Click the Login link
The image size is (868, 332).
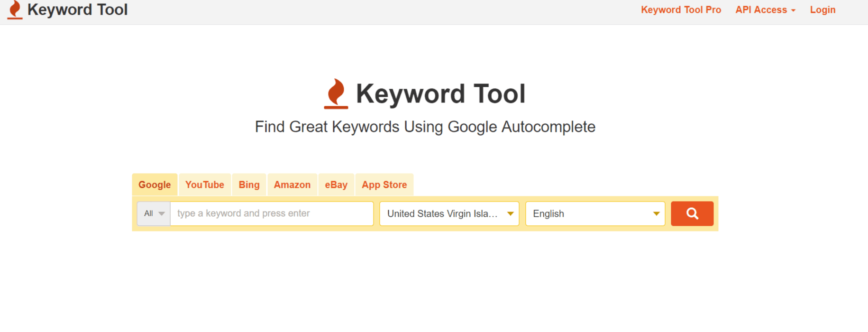[822, 10]
